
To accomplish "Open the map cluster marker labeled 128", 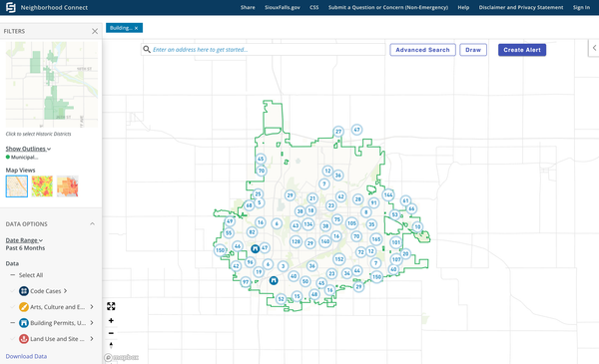I will point(296,241).
